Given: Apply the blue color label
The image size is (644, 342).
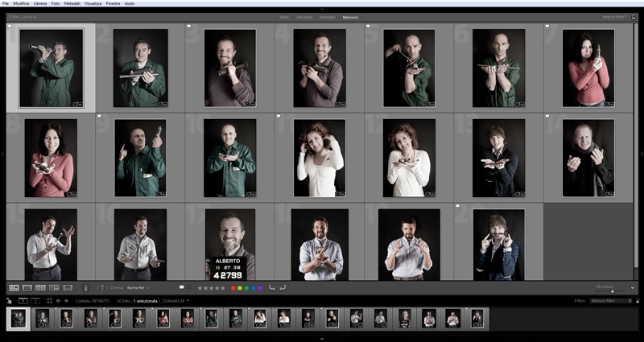Looking at the screenshot, I should pos(253,288).
